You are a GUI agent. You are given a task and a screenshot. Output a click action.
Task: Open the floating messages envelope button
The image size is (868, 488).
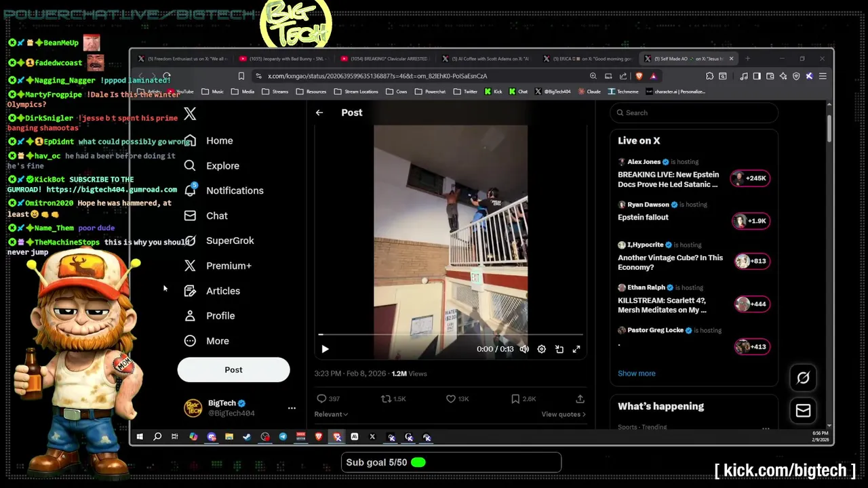point(803,410)
